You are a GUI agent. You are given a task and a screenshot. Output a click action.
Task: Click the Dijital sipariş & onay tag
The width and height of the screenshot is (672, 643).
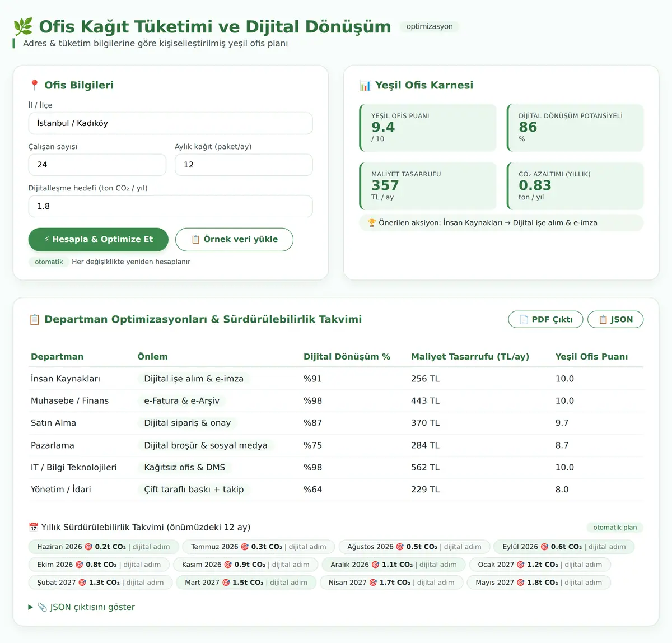[x=187, y=423]
